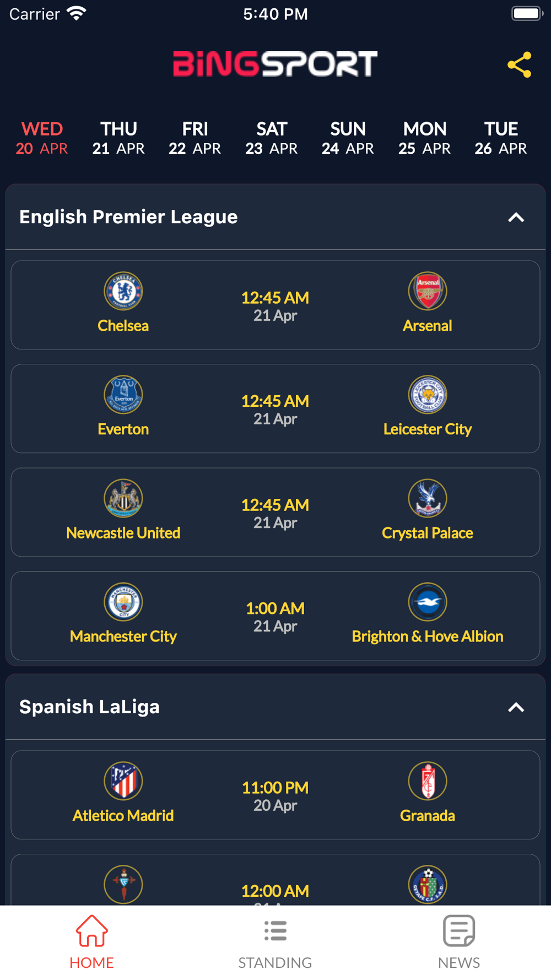Click the Brighton & Hove Albion logo
Image resolution: width=551 pixels, height=980 pixels.
428,602
